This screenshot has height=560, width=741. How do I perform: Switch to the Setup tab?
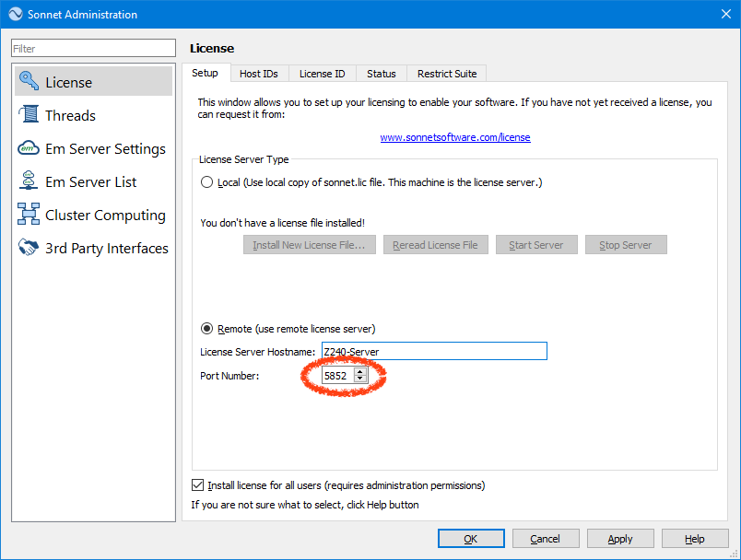point(206,73)
